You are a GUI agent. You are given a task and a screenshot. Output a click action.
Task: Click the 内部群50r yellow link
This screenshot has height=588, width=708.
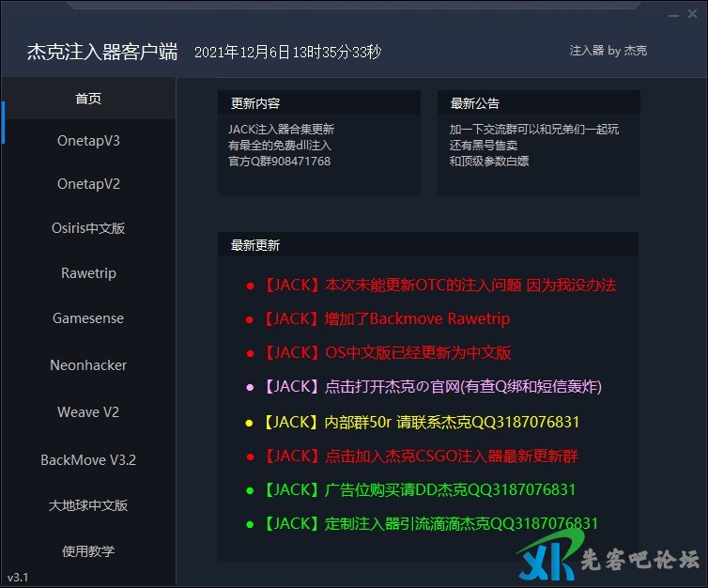click(421, 423)
